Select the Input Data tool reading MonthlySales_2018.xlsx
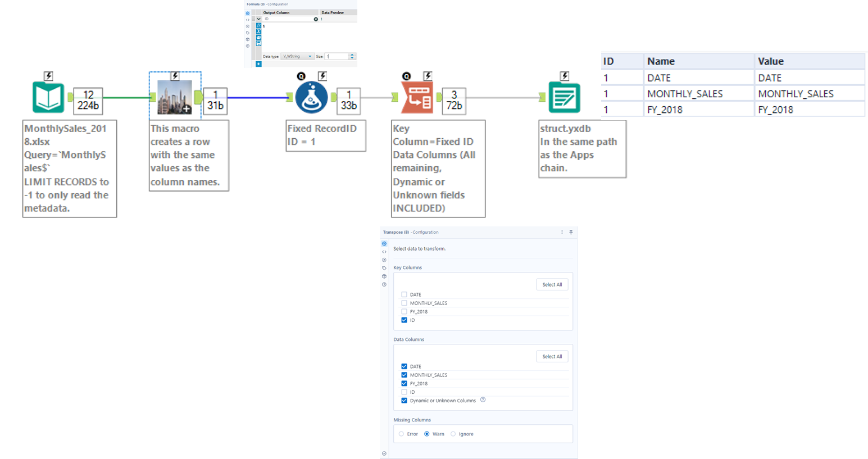 (x=49, y=97)
